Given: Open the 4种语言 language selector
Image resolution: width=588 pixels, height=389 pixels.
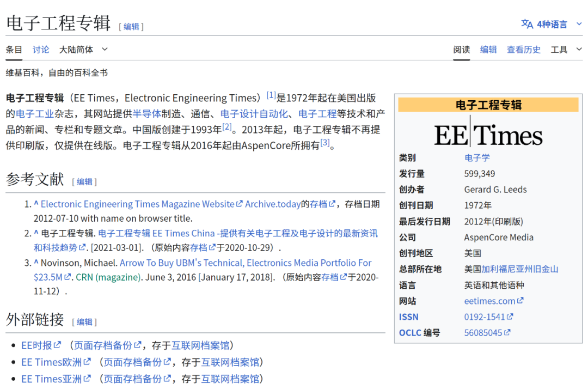Looking at the screenshot, I should [551, 25].
